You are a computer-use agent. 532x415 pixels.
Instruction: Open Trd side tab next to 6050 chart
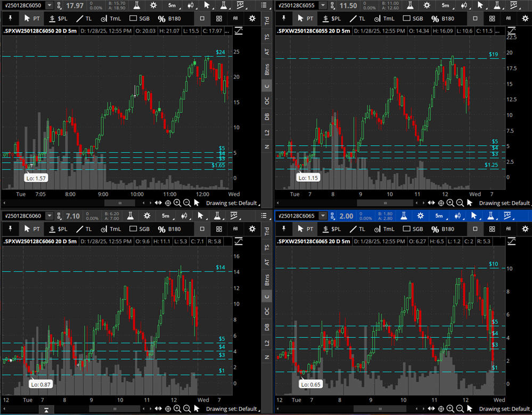pyautogui.click(x=267, y=21)
